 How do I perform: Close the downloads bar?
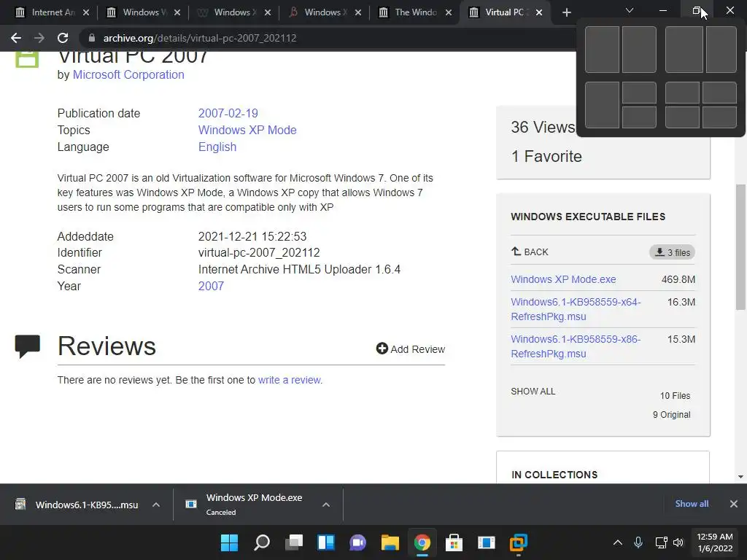pyautogui.click(x=734, y=504)
